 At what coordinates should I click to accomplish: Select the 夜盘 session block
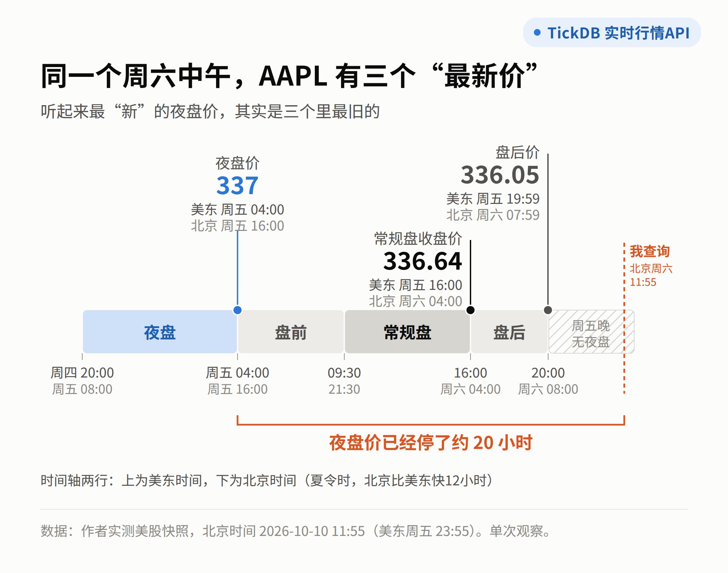point(160,332)
